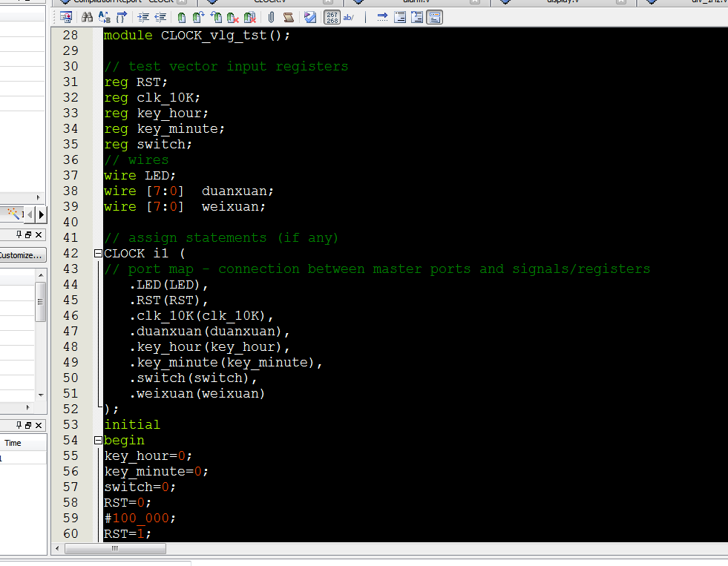
Task: Click the Customize... button
Action: tap(22, 255)
